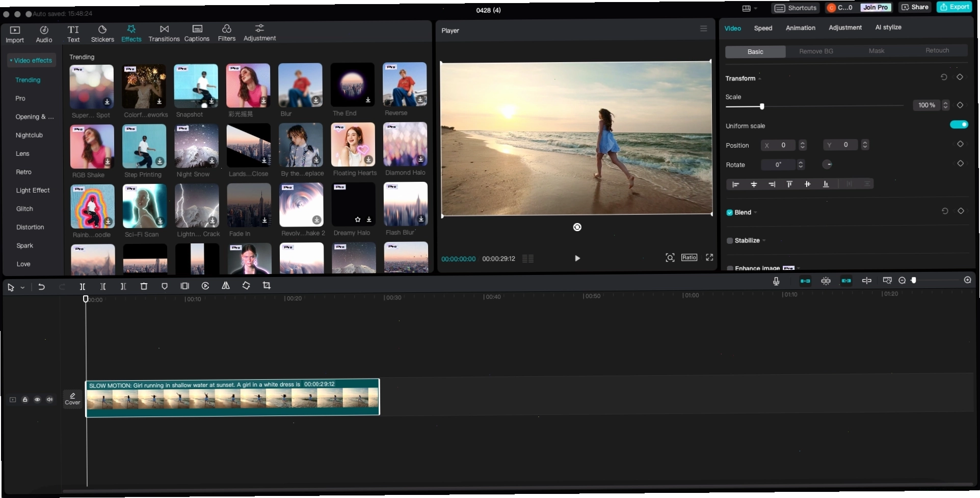The height and width of the screenshot is (498, 980).
Task: Select the Night Snow effect thumbnail
Action: (196, 146)
